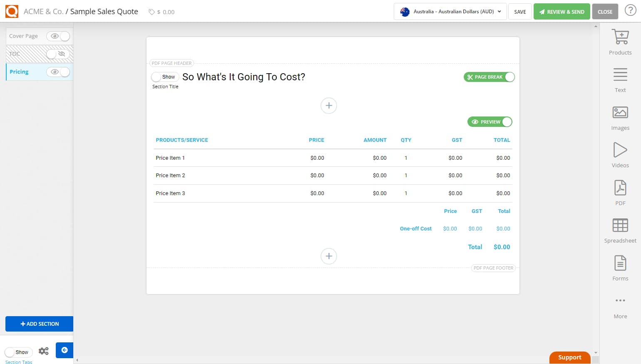
Task: Open the More options in the sidebar
Action: pos(620,304)
